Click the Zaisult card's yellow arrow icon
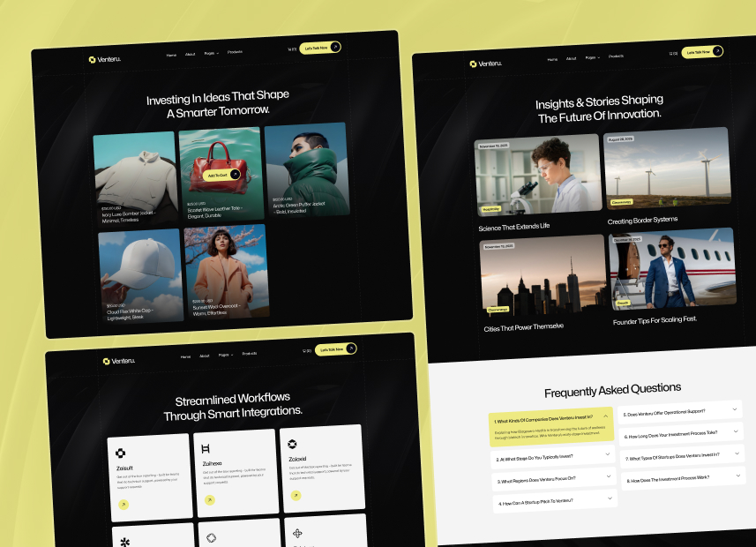 tap(124, 505)
